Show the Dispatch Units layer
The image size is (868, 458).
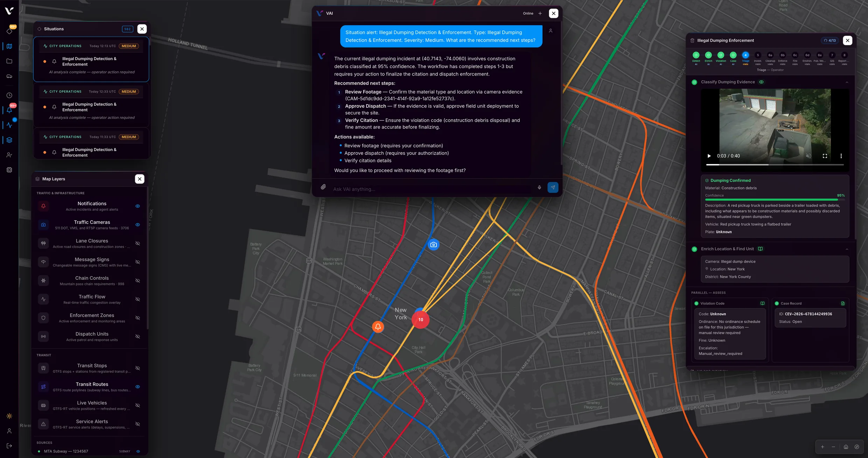coord(138,336)
